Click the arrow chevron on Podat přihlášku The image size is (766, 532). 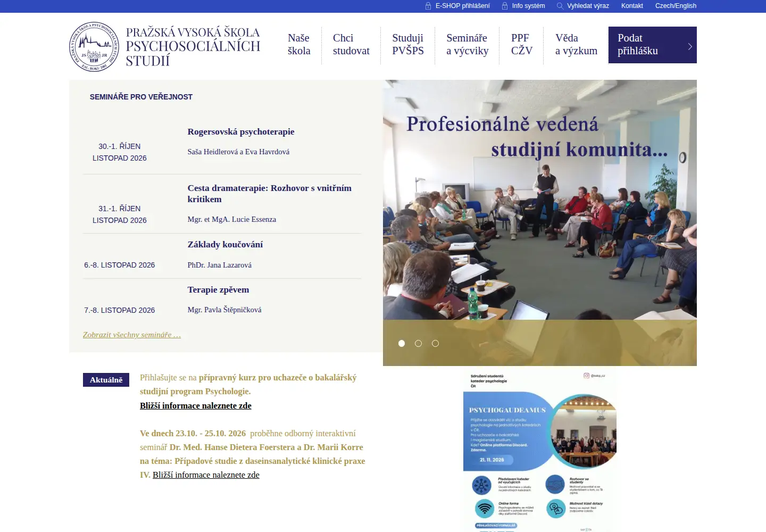click(690, 46)
